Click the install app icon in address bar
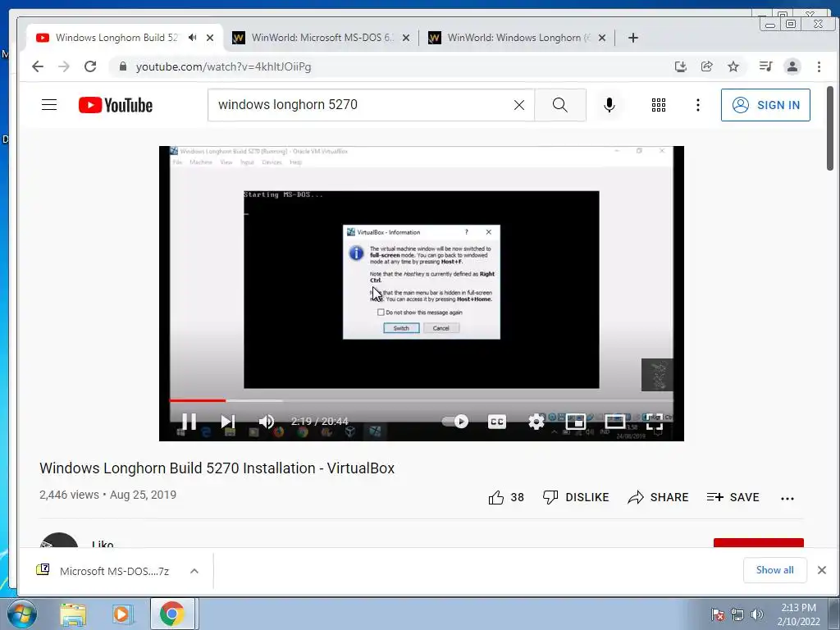Viewport: 840px width, 630px height. (680, 66)
